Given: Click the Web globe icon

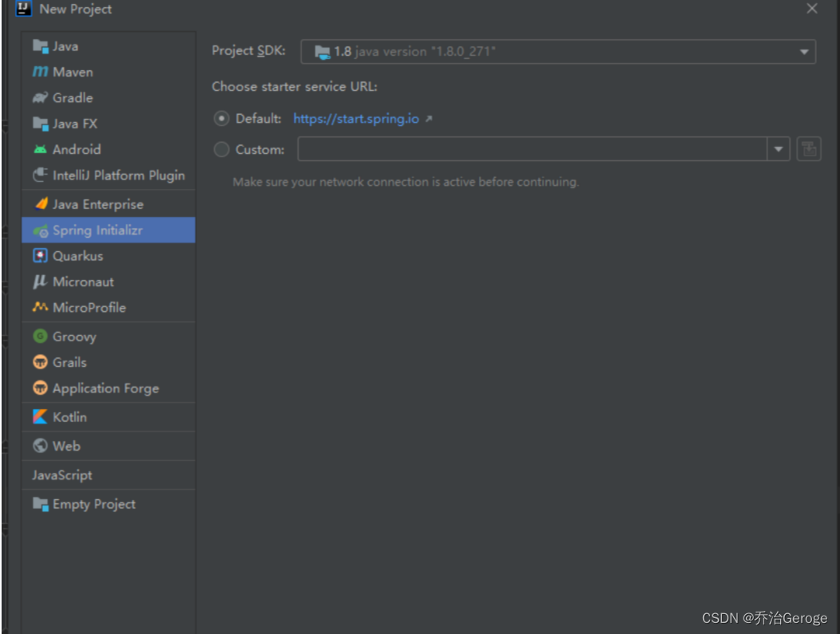Looking at the screenshot, I should coord(40,445).
